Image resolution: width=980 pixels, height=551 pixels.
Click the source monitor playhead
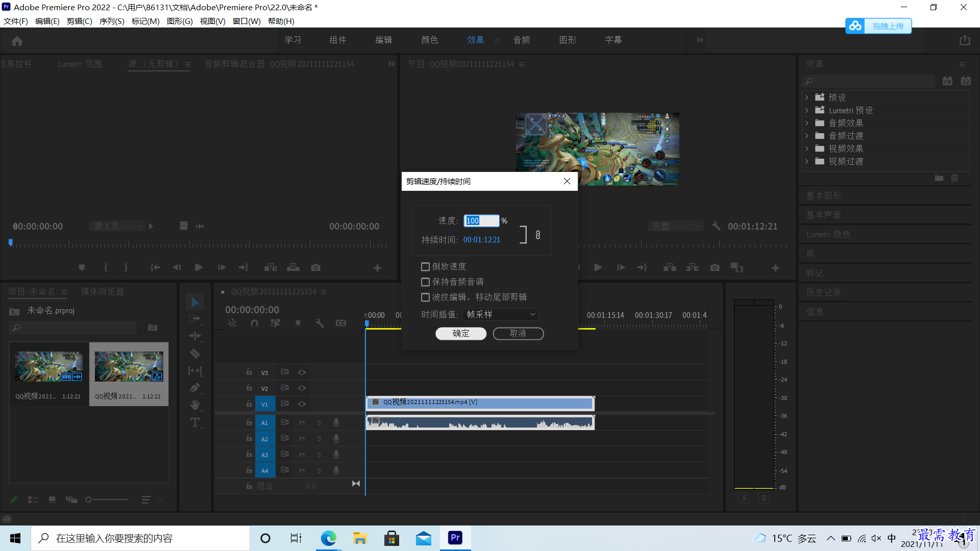[x=11, y=243]
